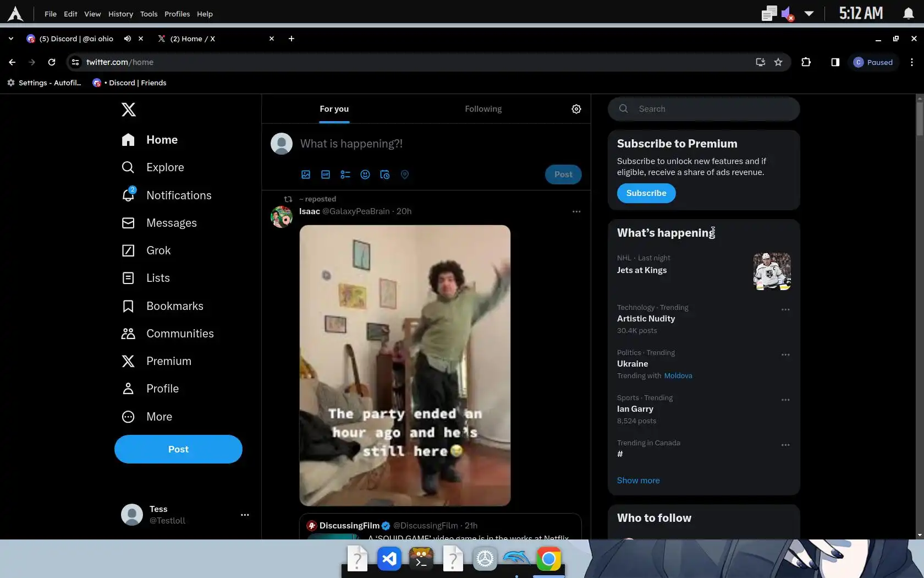The height and width of the screenshot is (578, 924).
Task: Open Premium in the sidebar
Action: (157, 361)
